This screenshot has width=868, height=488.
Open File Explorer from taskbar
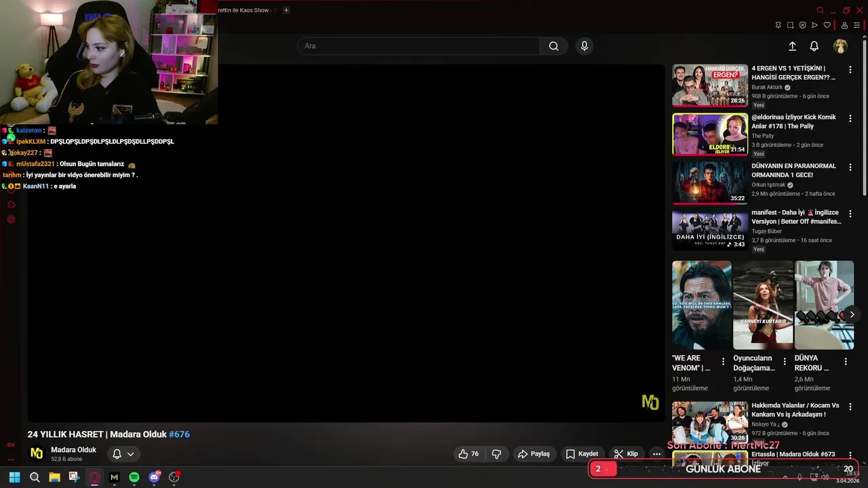[x=54, y=477]
